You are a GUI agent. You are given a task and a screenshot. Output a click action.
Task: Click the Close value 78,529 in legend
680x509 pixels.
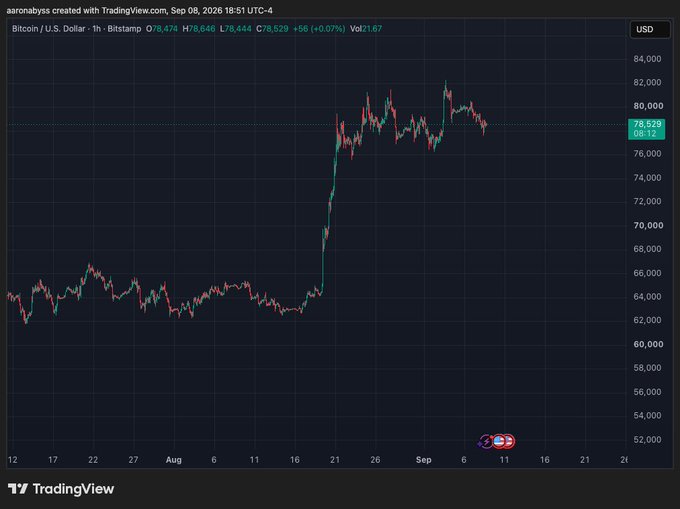(x=275, y=29)
